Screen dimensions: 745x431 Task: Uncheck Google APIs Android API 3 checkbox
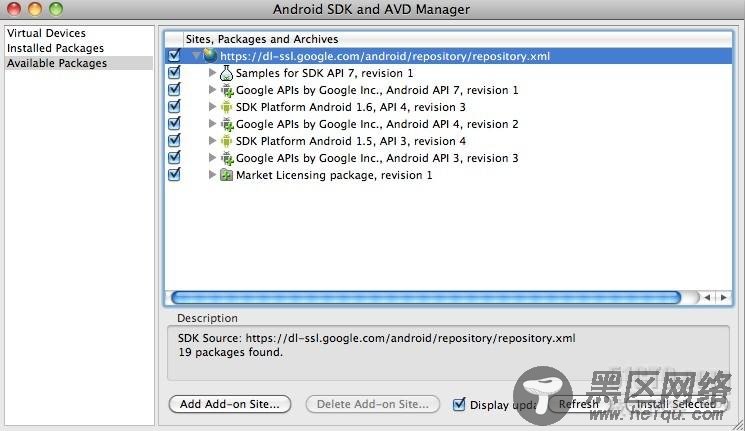174,157
